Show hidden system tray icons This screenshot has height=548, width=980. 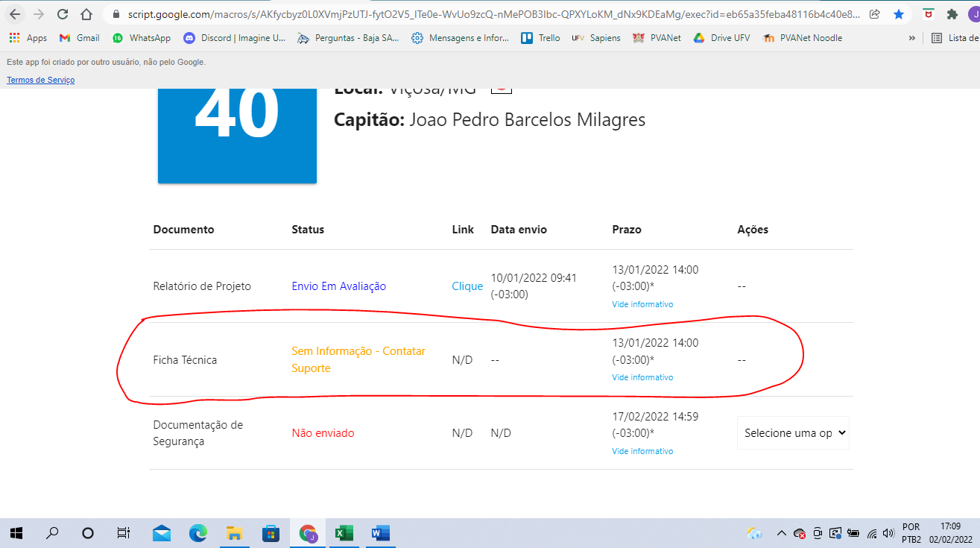click(x=781, y=533)
